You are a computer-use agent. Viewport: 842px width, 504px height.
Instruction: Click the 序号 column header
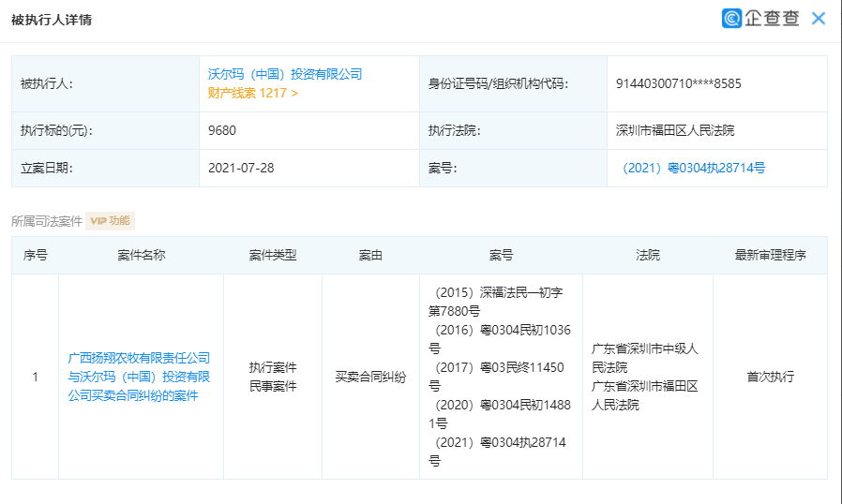coord(35,255)
